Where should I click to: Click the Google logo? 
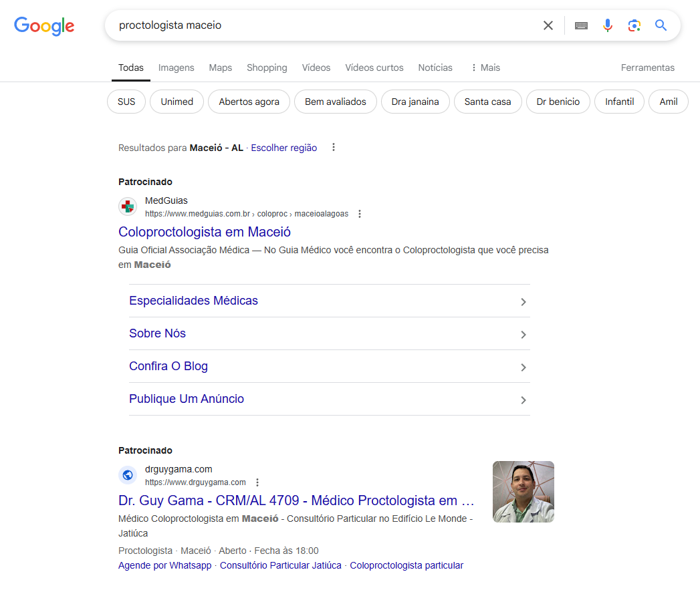pos(44,26)
